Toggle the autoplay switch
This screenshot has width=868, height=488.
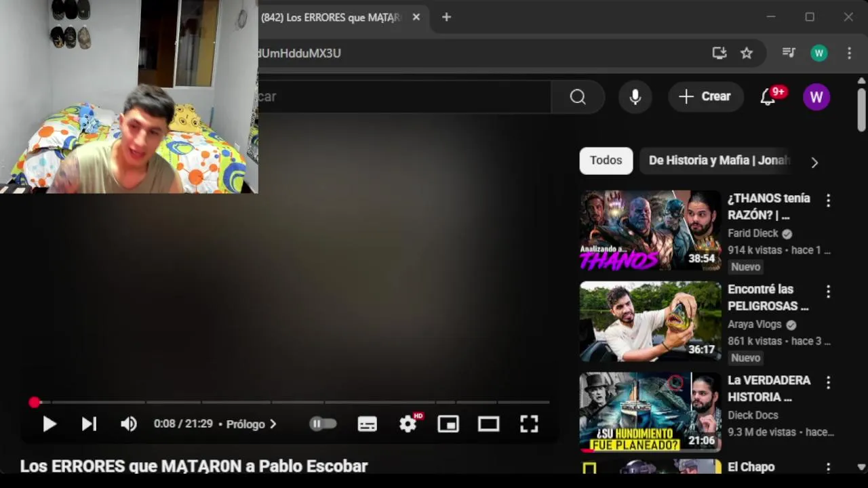point(323,424)
